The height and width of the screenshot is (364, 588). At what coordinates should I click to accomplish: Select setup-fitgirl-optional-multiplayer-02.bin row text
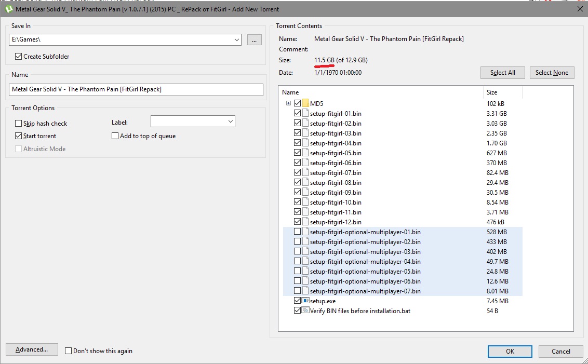[x=365, y=242]
